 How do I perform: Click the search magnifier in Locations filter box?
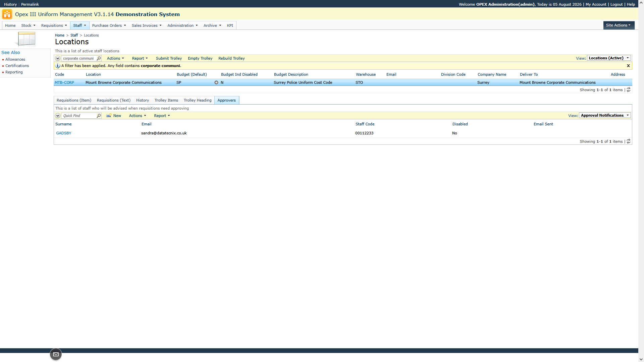tap(99, 58)
